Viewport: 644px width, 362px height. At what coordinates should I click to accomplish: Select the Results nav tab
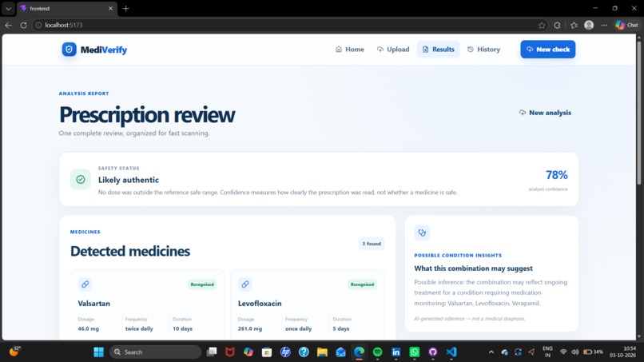pyautogui.click(x=438, y=50)
